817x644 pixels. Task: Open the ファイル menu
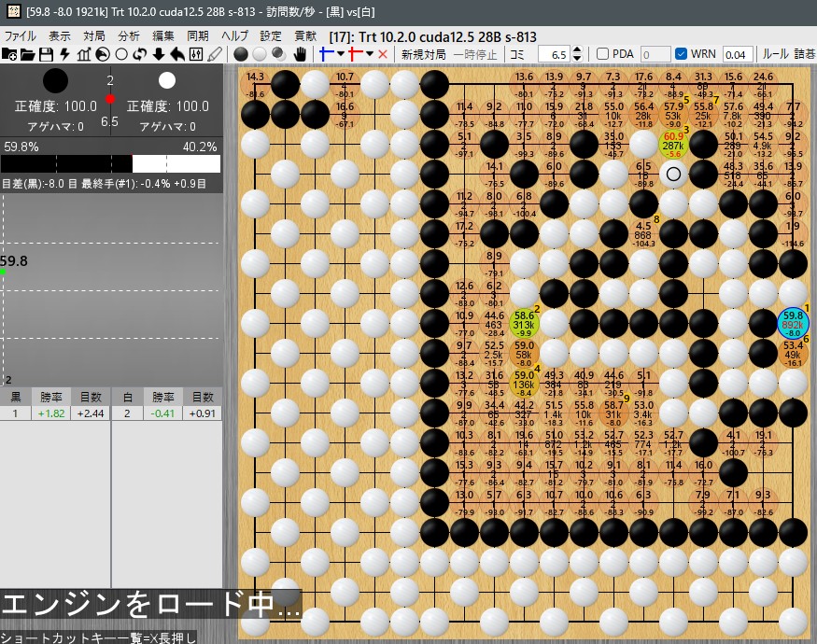click(21, 35)
